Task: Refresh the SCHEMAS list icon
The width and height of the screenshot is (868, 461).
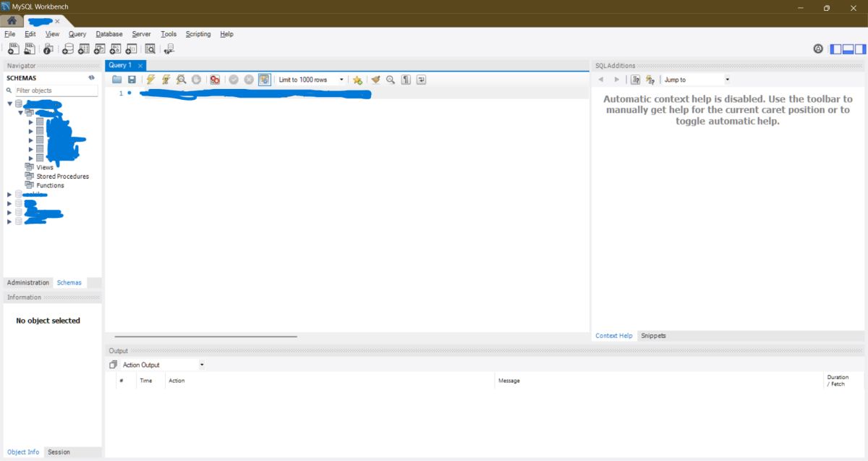Action: click(x=92, y=77)
